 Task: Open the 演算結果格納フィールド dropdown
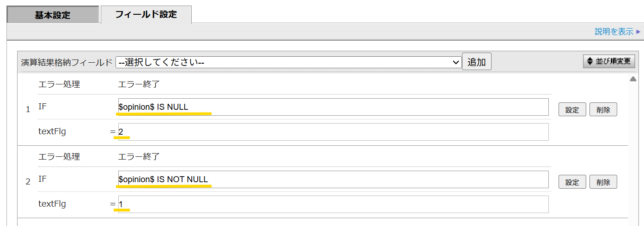(288, 62)
